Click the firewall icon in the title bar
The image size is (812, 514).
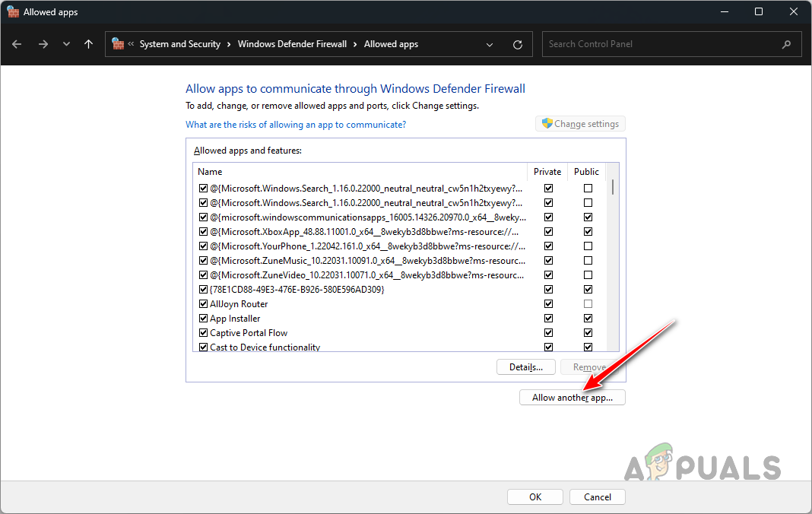tap(13, 11)
